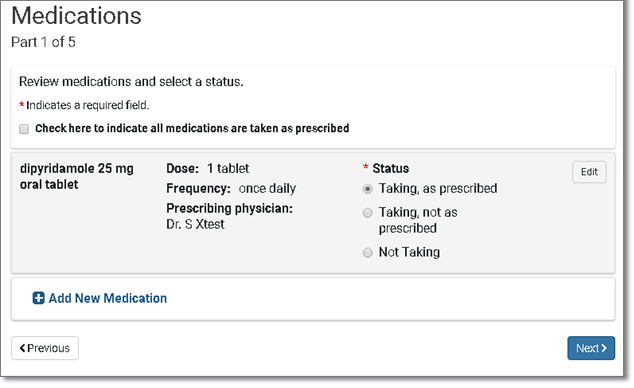Click the Review medications instruction text
Viewport: 634px width, 388px height.
click(x=131, y=82)
